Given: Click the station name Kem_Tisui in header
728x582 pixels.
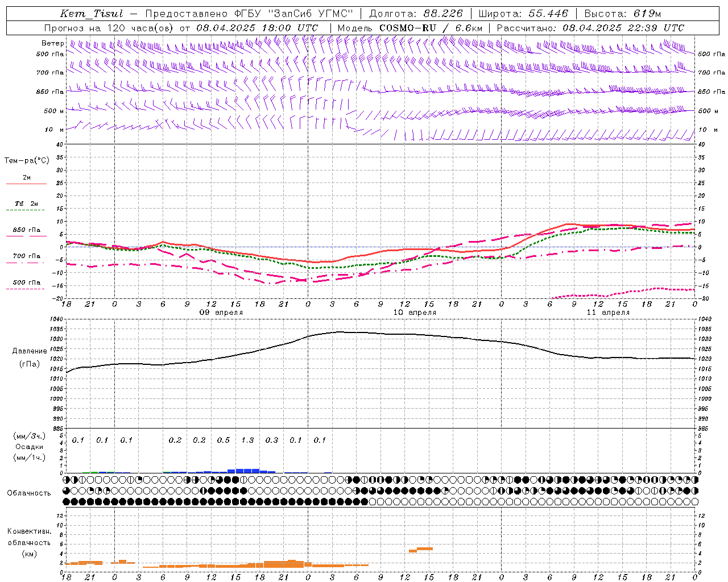Looking at the screenshot, I should pos(92,14).
